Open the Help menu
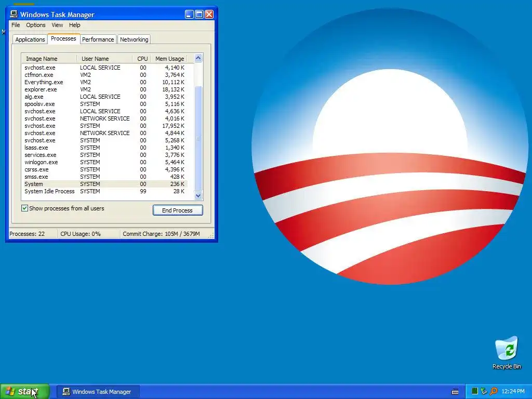Screen dimensions: 532x399 (74, 25)
